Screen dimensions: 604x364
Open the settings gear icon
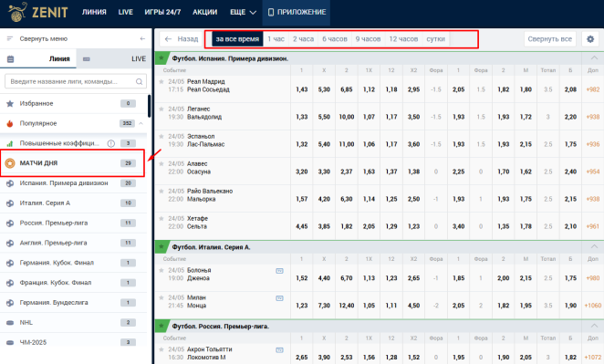(x=590, y=39)
